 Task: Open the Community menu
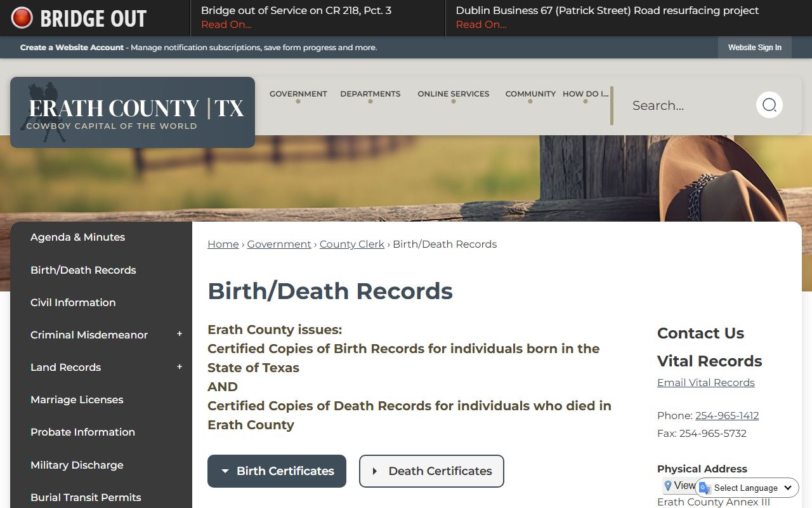(x=530, y=94)
